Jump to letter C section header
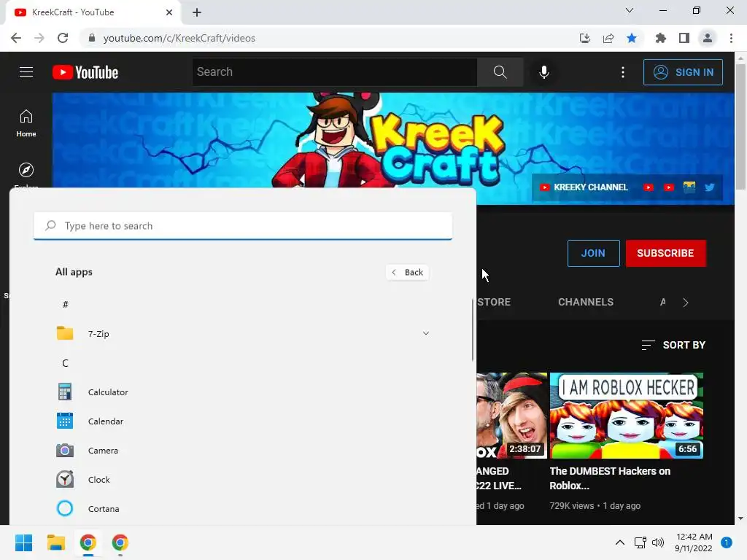Image resolution: width=747 pixels, height=560 pixels. click(x=65, y=363)
